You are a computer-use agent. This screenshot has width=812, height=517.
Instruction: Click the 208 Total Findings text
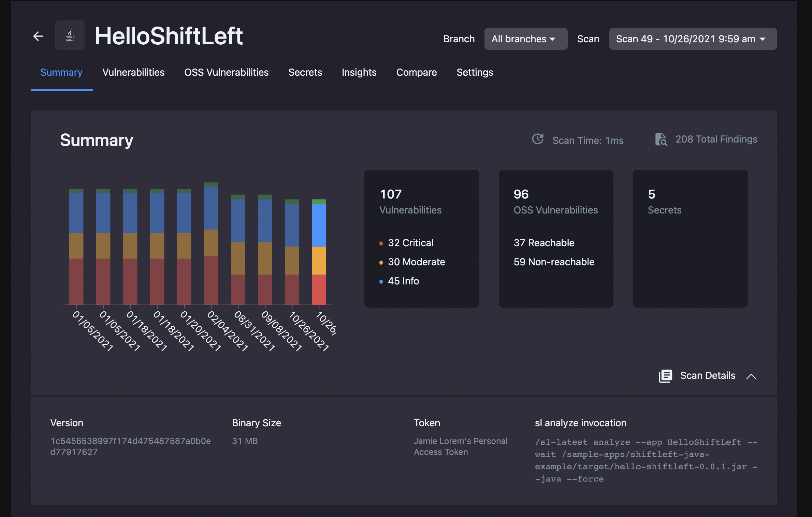click(716, 139)
